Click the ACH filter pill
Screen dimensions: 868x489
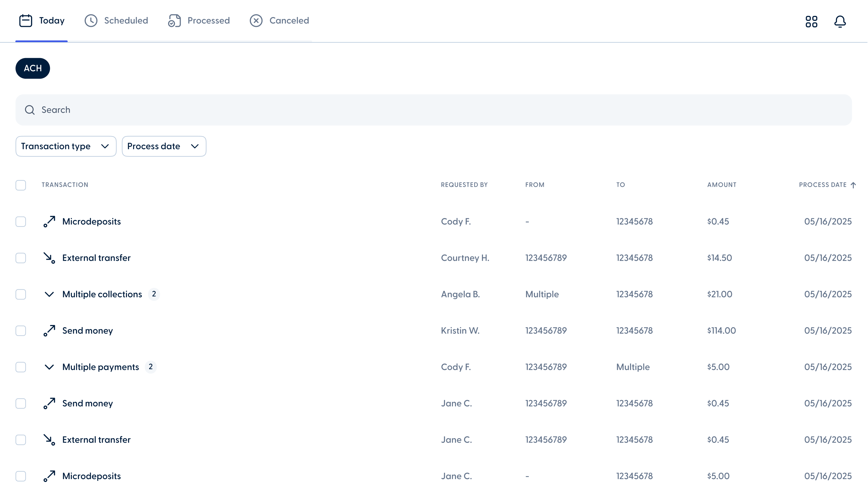click(x=33, y=68)
